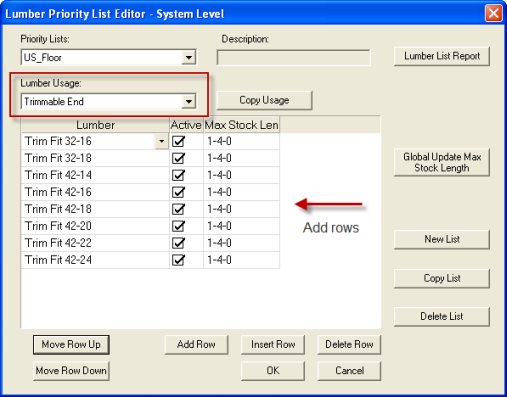Click Max Stock Len value for Trim Fit 42-20
507x397 pixels.
[x=242, y=226]
